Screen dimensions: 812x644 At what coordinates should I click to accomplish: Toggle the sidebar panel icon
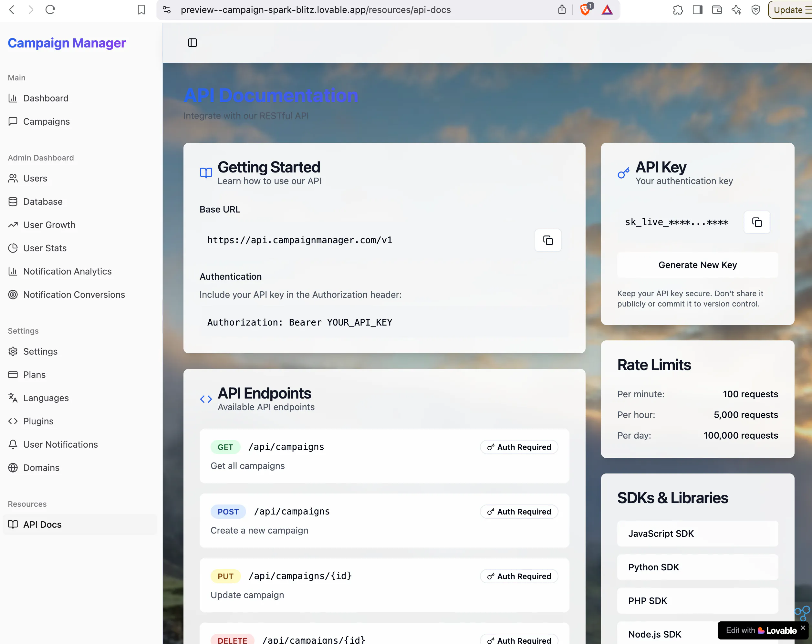[x=192, y=43]
